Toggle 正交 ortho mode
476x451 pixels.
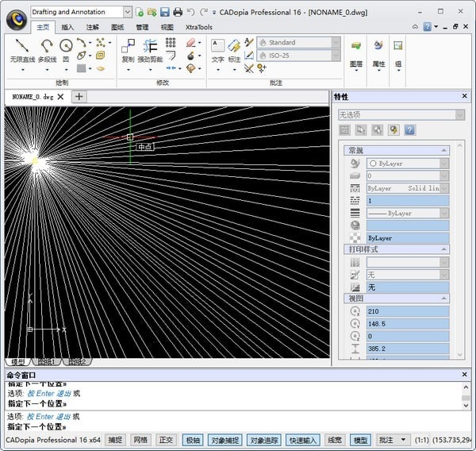tap(165, 440)
